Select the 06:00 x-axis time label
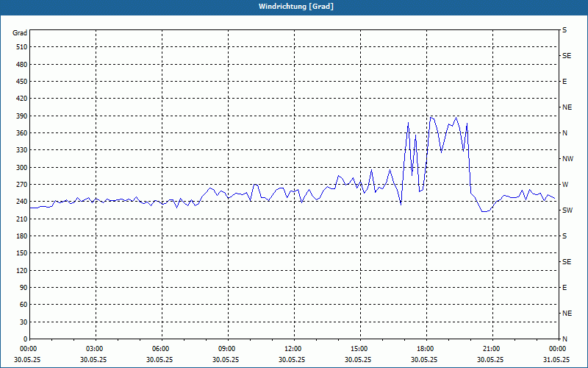 point(159,349)
